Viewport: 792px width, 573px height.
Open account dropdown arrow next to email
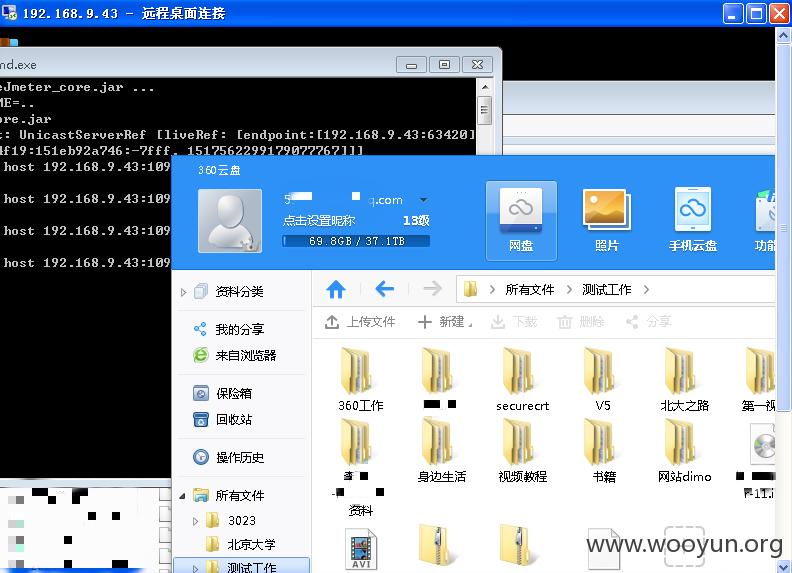[x=424, y=200]
